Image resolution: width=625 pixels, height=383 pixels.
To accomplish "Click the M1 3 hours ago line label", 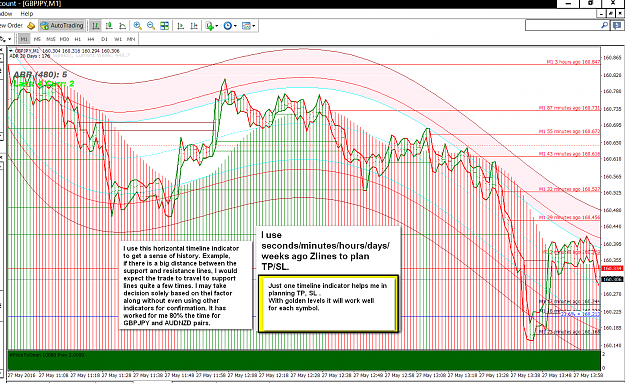I will coord(573,62).
